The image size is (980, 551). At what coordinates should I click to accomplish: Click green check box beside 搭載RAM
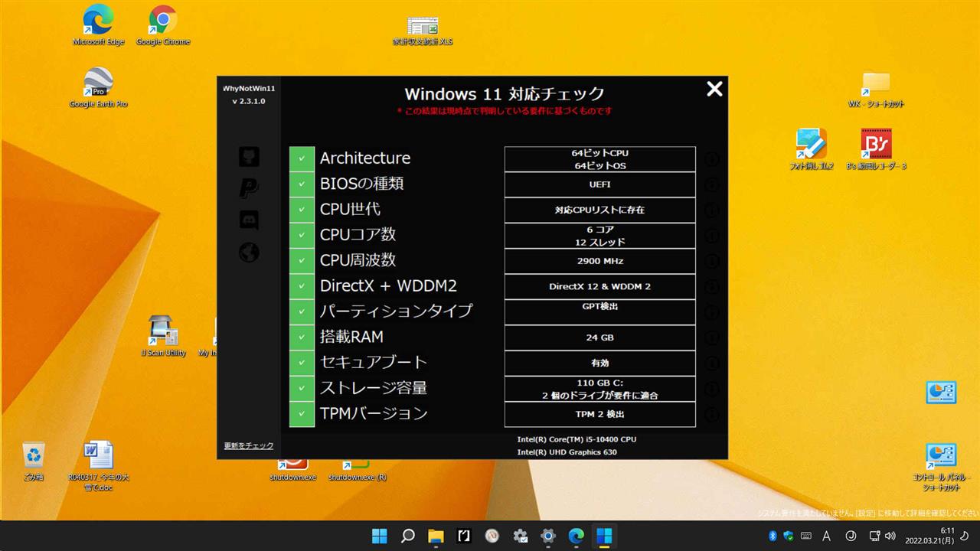pyautogui.click(x=302, y=337)
